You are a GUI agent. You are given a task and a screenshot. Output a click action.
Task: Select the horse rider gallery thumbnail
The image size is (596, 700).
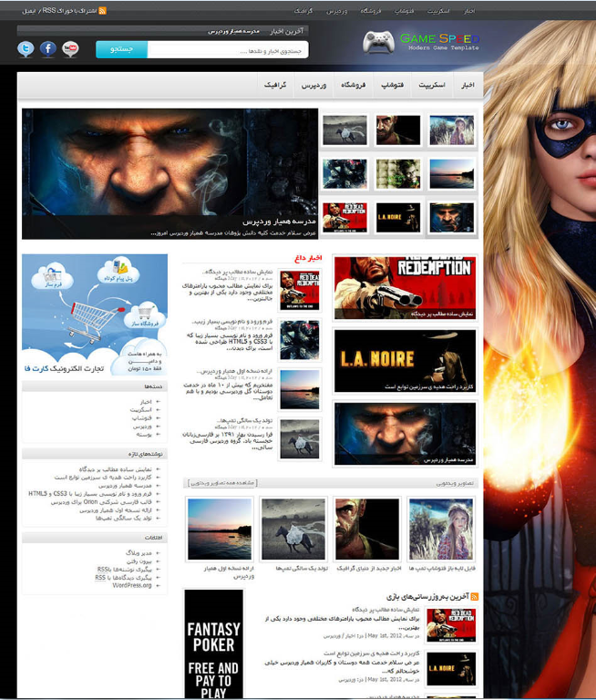pos(293,529)
